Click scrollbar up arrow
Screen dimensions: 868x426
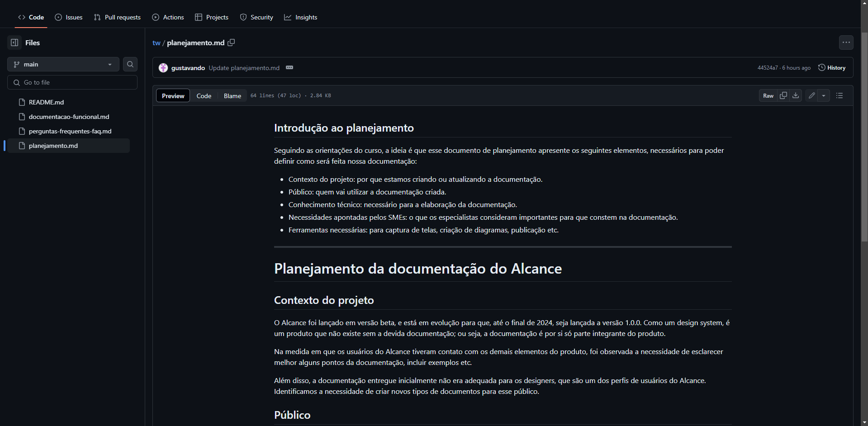pos(864,3)
